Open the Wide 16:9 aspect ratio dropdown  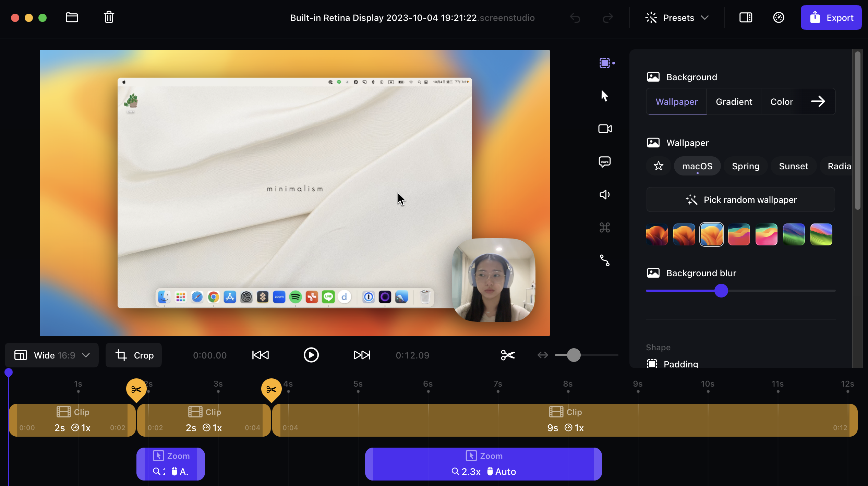click(52, 355)
